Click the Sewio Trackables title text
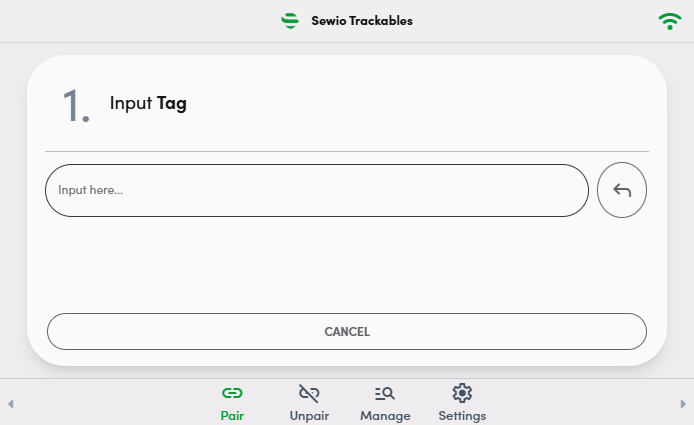 (362, 21)
